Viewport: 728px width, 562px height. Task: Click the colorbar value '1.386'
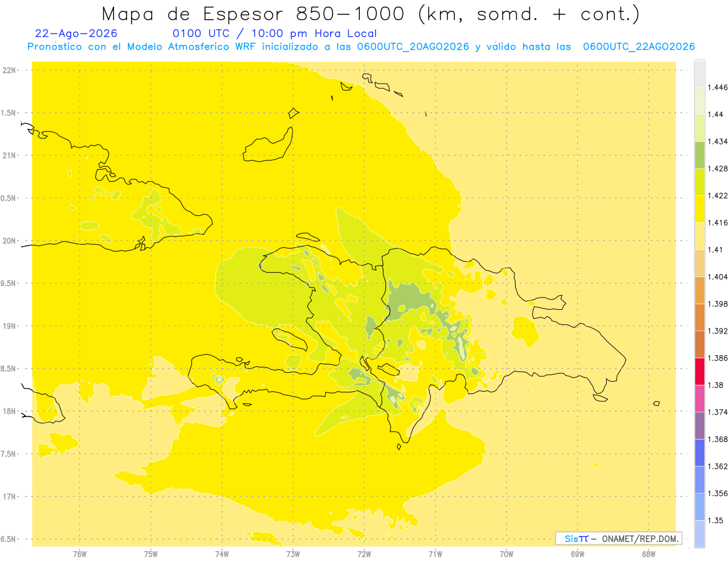point(718,358)
